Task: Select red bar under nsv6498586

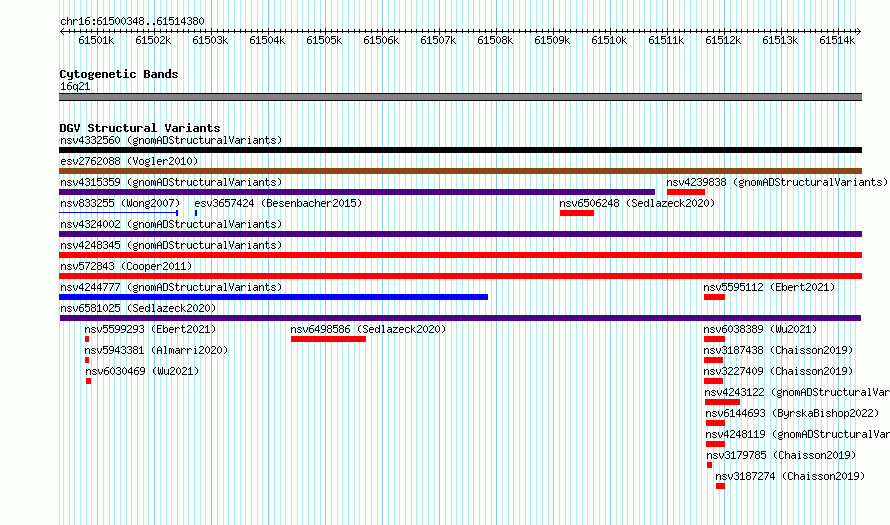Action: 329,339
